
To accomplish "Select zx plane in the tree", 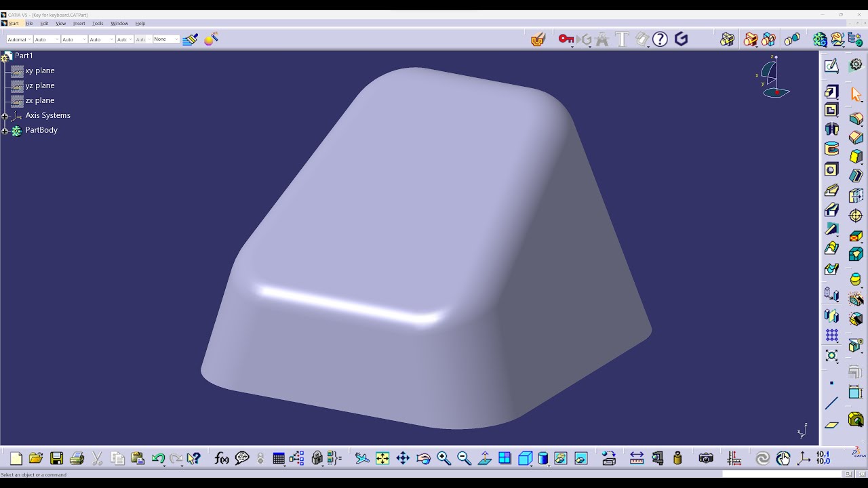I will coord(40,100).
